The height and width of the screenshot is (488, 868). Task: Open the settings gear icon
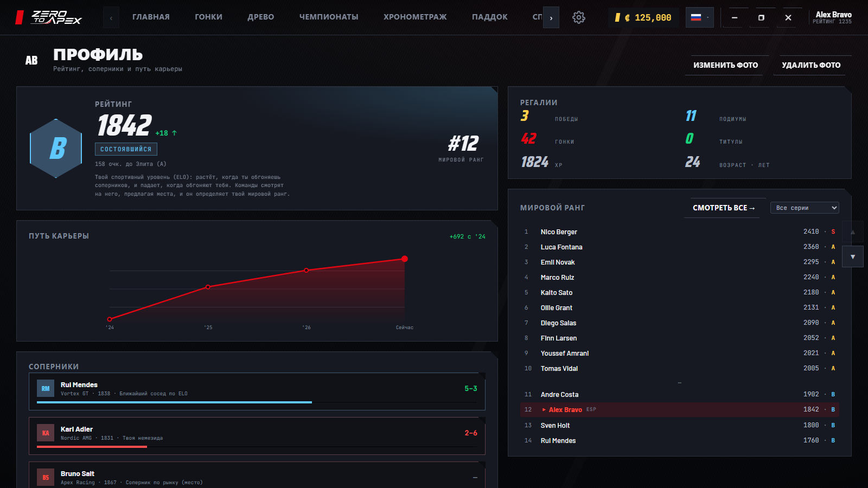coord(579,17)
